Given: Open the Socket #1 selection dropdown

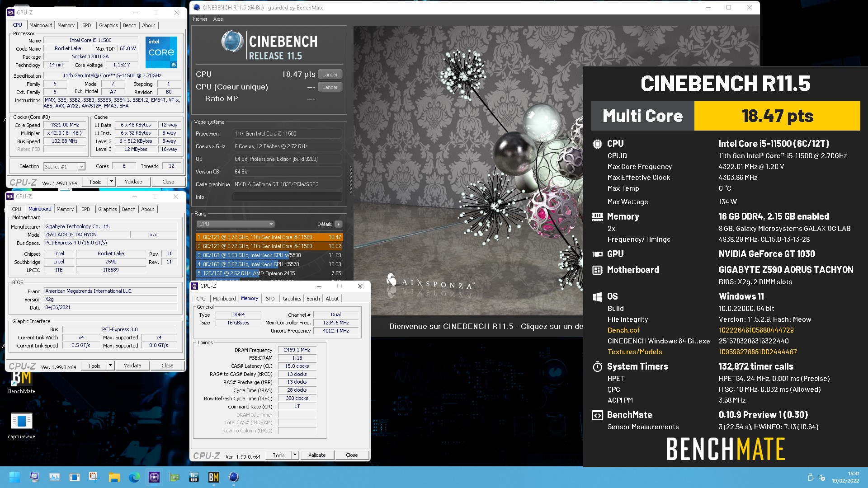Looking at the screenshot, I should (64, 166).
